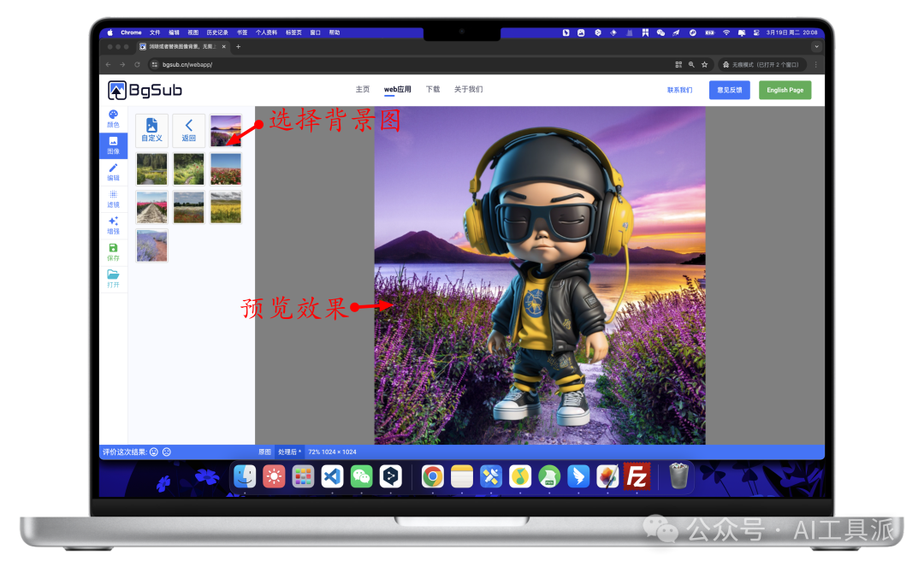Click the 返回 back arrow button
Image resolution: width=924 pixels, height=567 pixels.
tap(188, 130)
